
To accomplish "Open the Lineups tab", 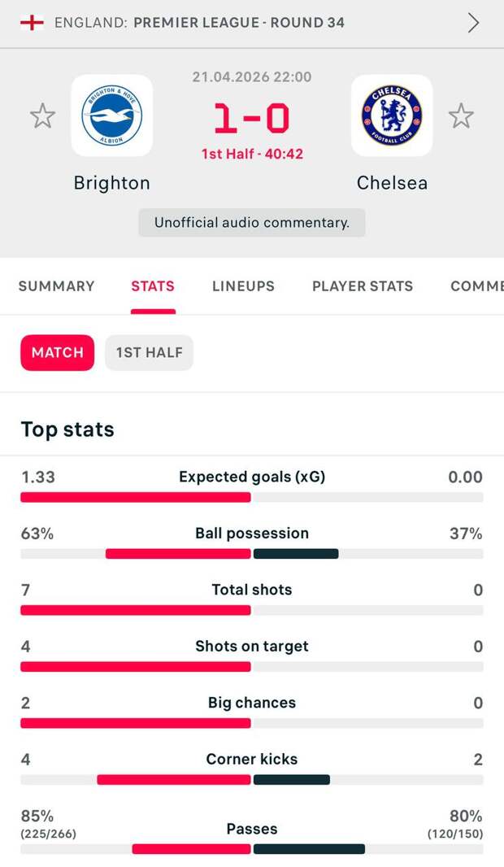I will [x=243, y=286].
